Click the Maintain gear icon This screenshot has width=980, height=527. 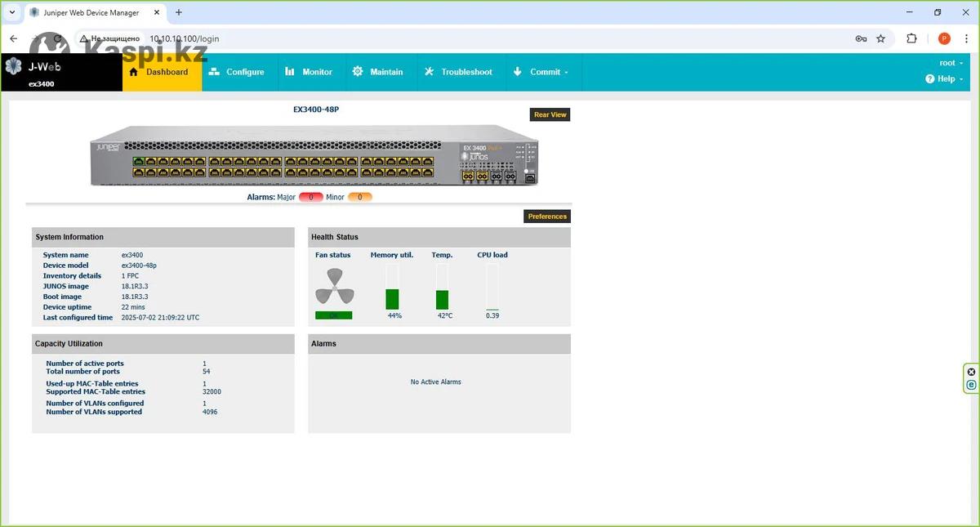point(358,72)
